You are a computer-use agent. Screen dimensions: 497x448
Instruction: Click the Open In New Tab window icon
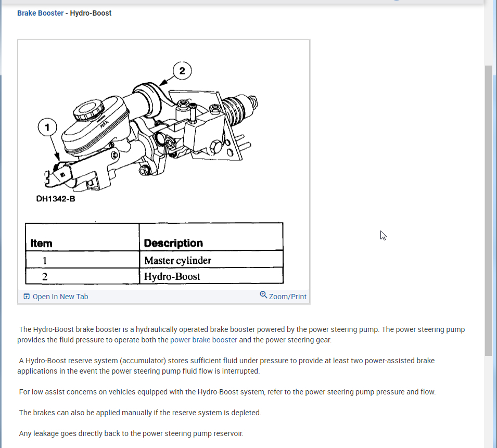27,297
